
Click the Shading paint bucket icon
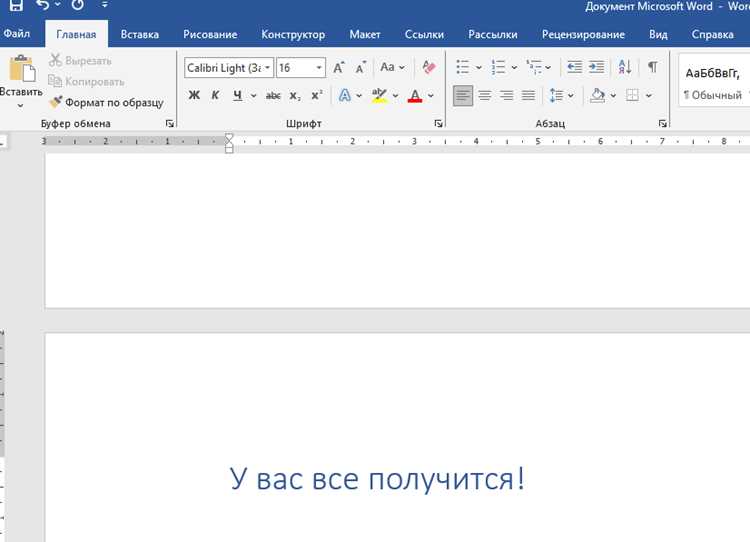(597, 95)
